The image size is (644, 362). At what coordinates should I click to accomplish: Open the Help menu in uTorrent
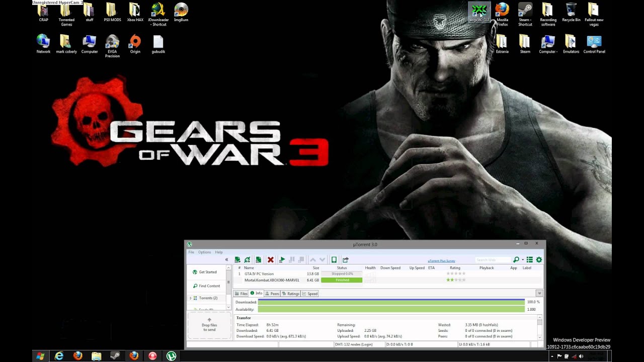coord(219,252)
